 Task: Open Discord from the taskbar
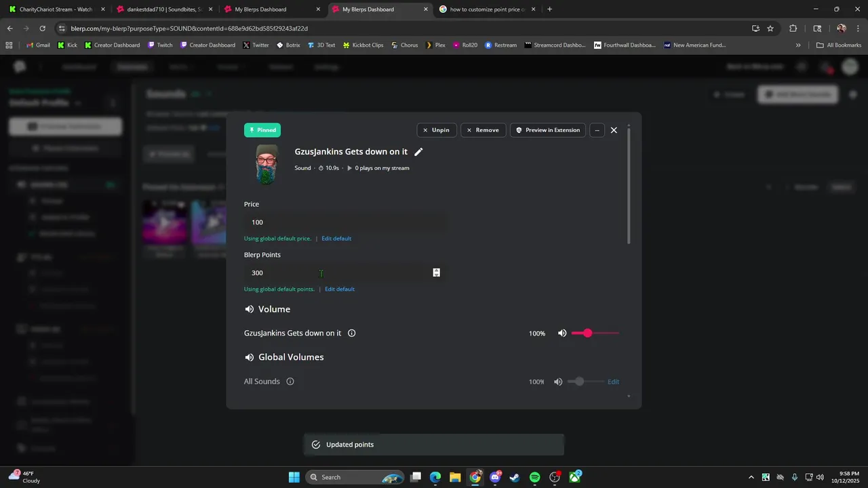(x=495, y=477)
